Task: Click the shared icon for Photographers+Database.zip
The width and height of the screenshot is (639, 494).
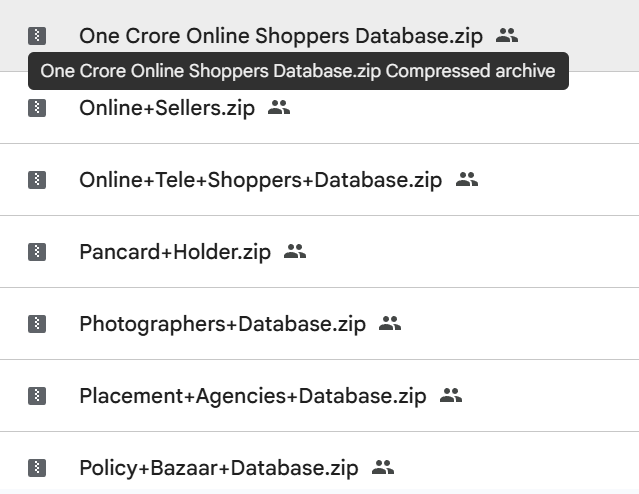Action: (x=390, y=324)
